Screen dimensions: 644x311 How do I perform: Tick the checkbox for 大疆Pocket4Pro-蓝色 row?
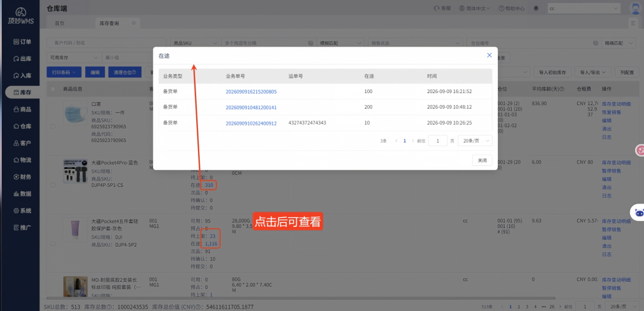pos(52,185)
